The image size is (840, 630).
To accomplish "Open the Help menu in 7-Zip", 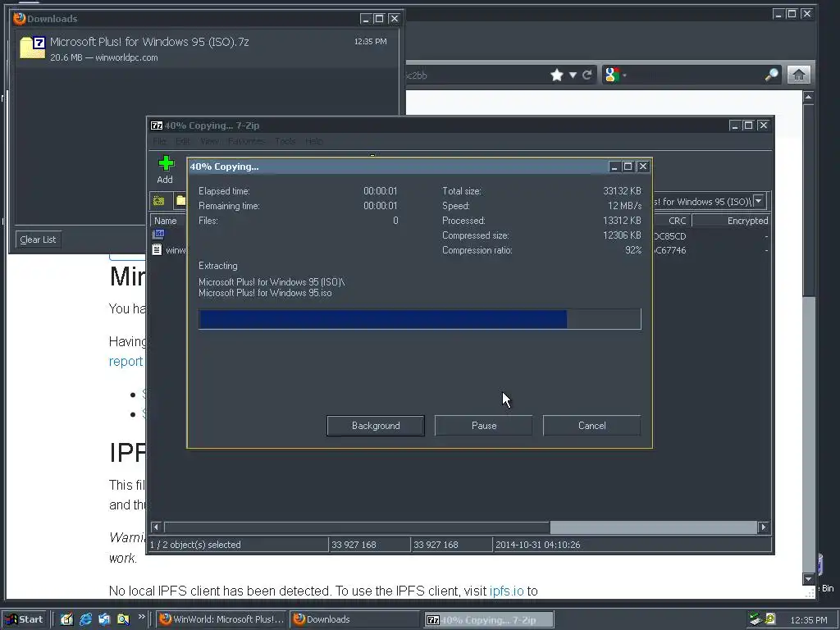I will 314,141.
